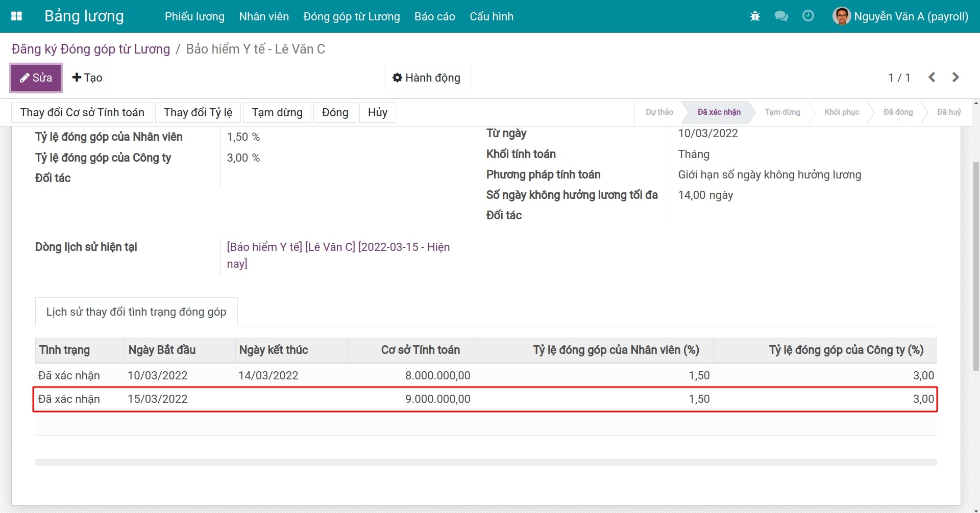Screen dimensions: 980x513
Task: Open the activities clock icon
Action: pyautogui.click(x=808, y=16)
